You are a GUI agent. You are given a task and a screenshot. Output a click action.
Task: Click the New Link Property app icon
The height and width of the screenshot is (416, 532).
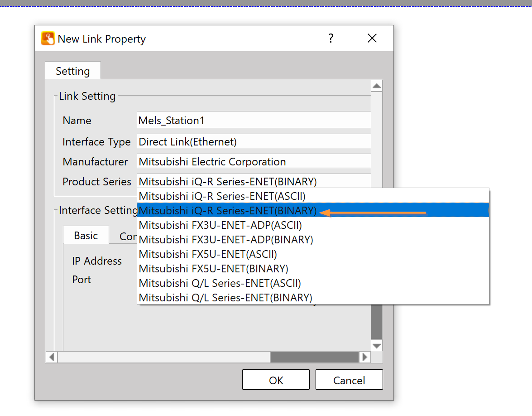48,39
